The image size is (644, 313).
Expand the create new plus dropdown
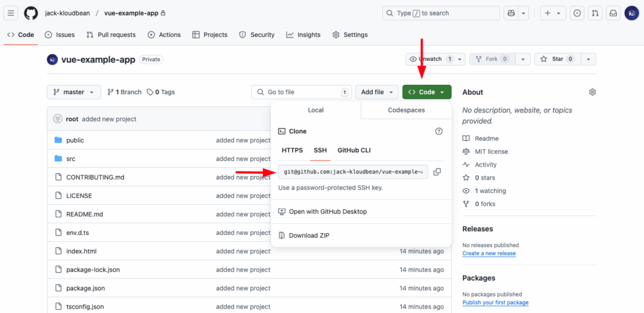click(553, 13)
